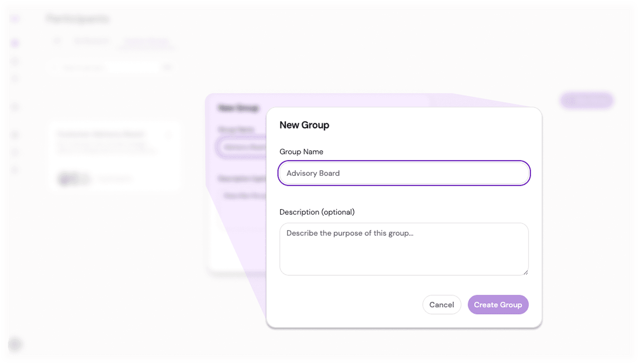
Task: Select the Customer Advisory Board group card
Action: [115, 156]
